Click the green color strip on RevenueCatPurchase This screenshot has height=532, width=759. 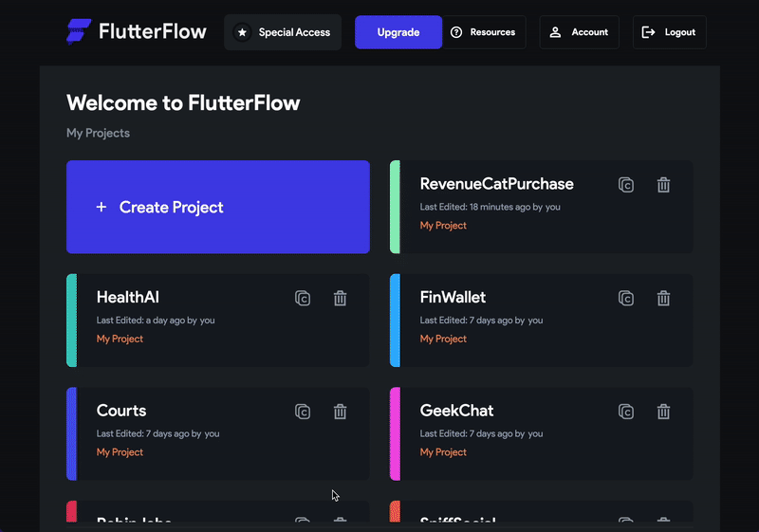pyautogui.click(x=395, y=207)
